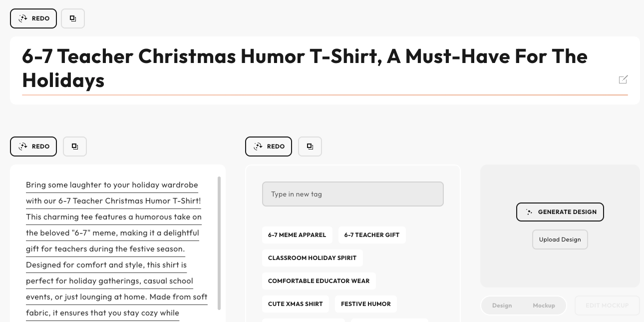Switch to the Mockup view toggle

(x=544, y=305)
